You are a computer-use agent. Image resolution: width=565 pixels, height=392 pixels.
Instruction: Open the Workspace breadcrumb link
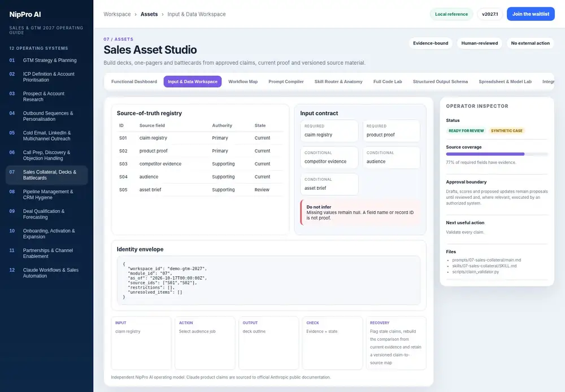pyautogui.click(x=117, y=14)
